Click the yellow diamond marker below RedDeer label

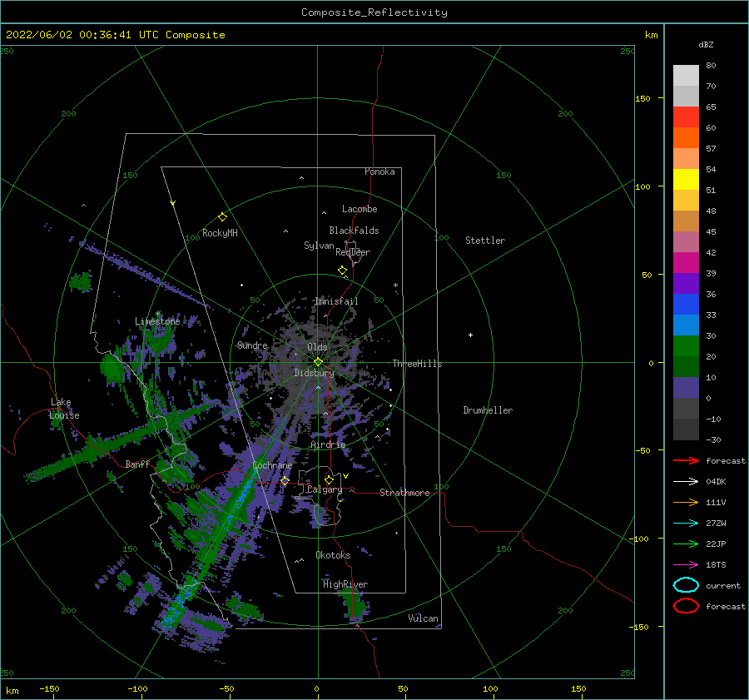(342, 271)
